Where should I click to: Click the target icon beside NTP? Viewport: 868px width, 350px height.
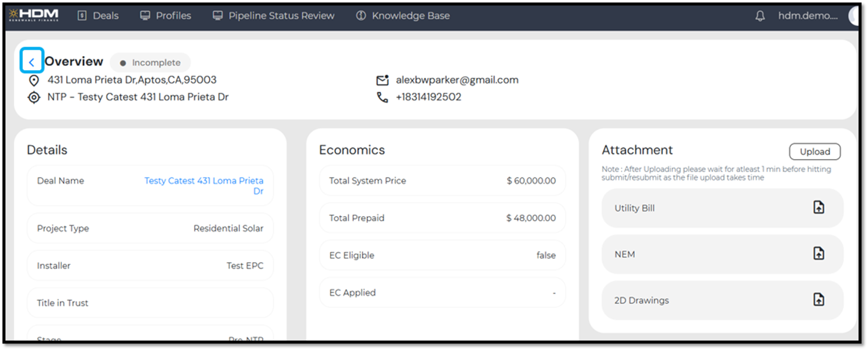(x=34, y=97)
